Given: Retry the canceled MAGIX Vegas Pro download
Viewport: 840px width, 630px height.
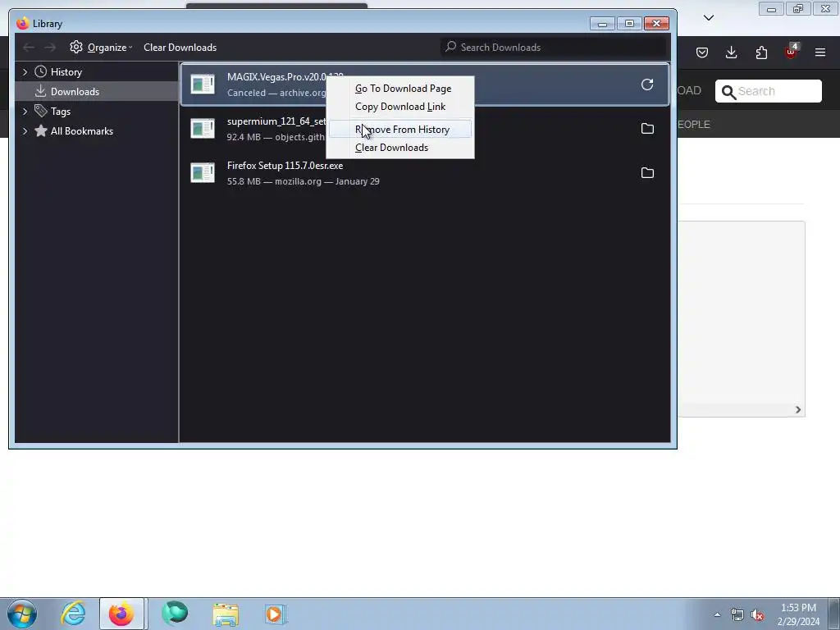Looking at the screenshot, I should pos(647,84).
